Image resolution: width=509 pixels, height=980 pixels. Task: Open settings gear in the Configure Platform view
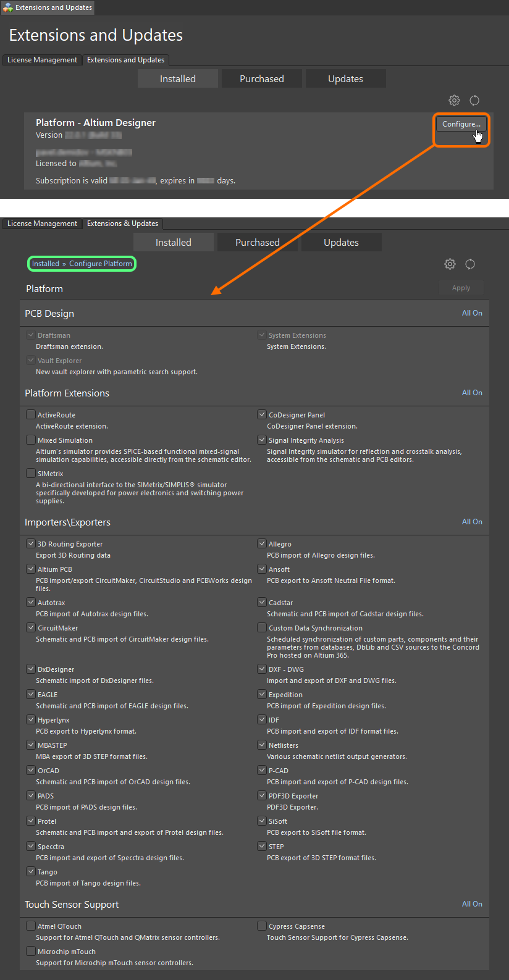450,264
